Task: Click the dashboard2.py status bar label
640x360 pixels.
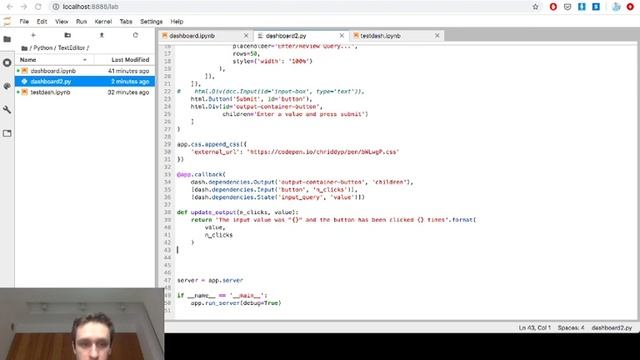Action: point(611,328)
